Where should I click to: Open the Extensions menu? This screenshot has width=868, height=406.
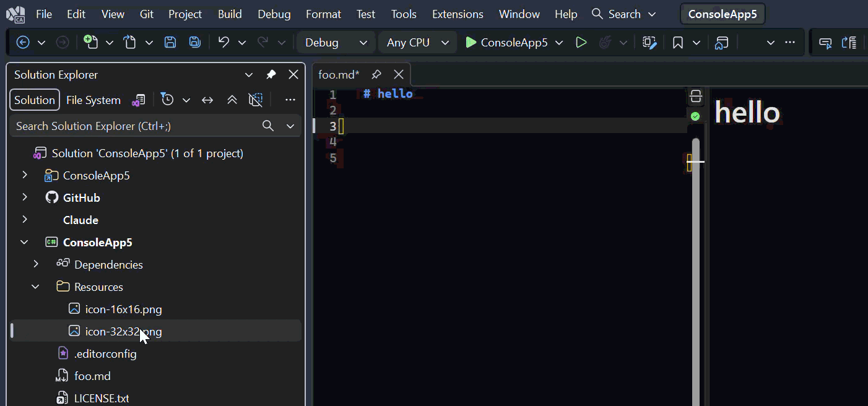(458, 14)
